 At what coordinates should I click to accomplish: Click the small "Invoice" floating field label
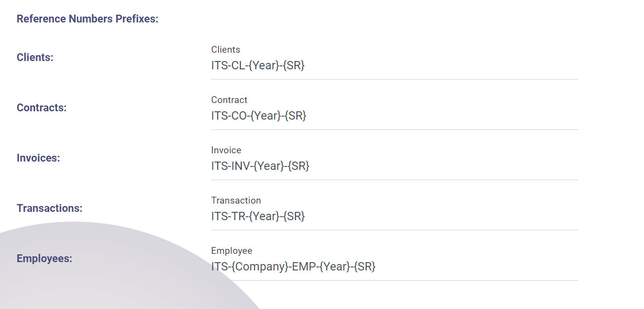click(x=226, y=150)
